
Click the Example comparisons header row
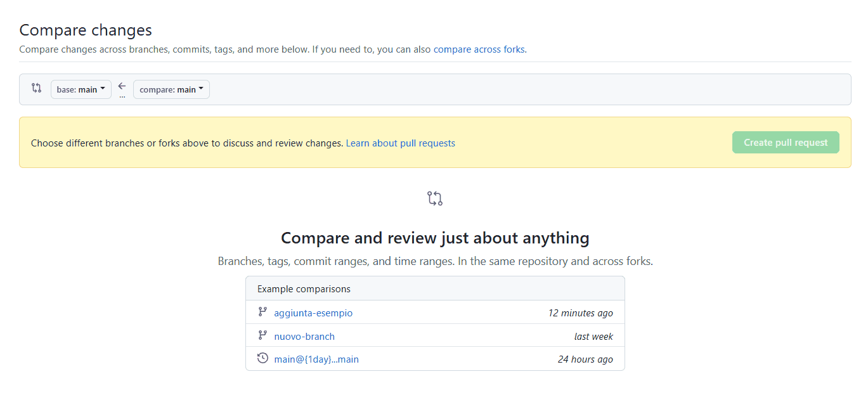[x=302, y=288]
